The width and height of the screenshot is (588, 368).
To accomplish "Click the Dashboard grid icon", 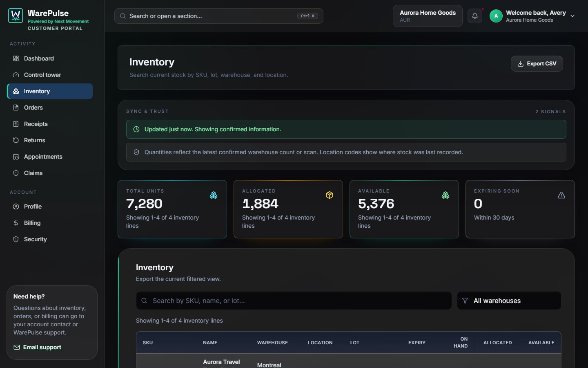I will pos(16,58).
